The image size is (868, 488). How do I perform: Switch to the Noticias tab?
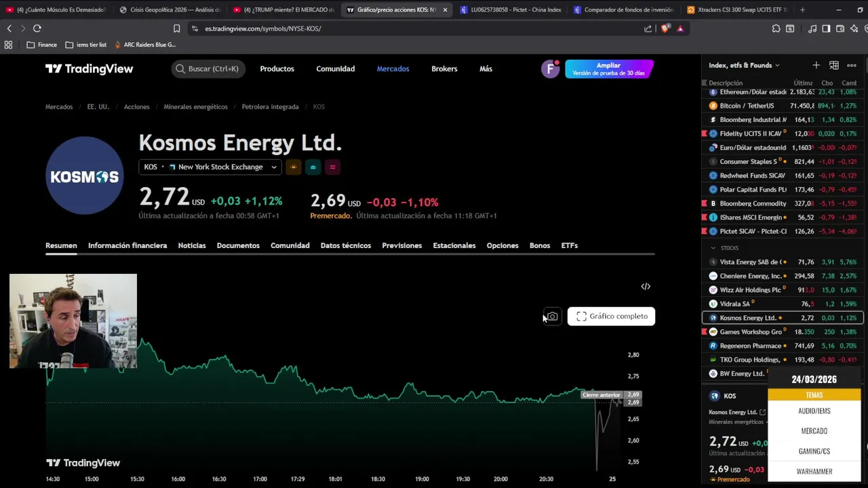(x=191, y=245)
